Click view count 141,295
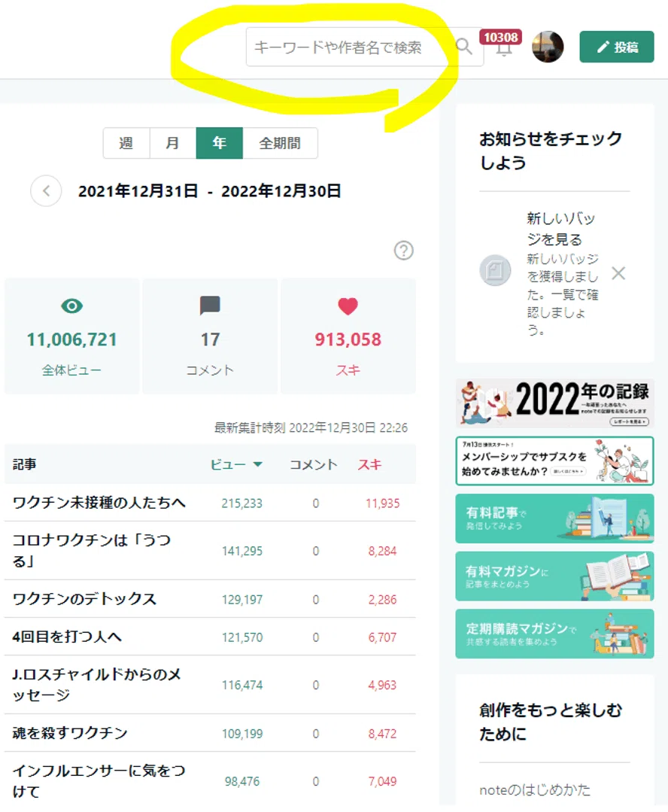This screenshot has width=668, height=812. [241, 551]
